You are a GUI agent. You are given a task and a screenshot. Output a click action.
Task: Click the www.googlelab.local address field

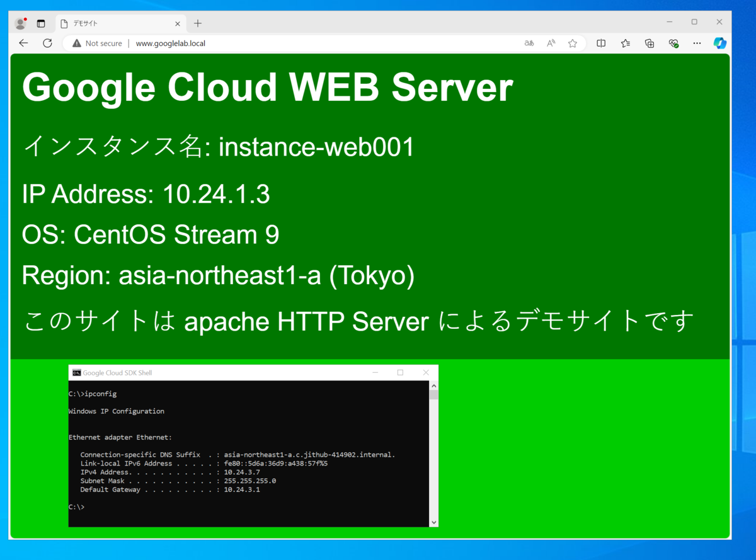point(252,43)
